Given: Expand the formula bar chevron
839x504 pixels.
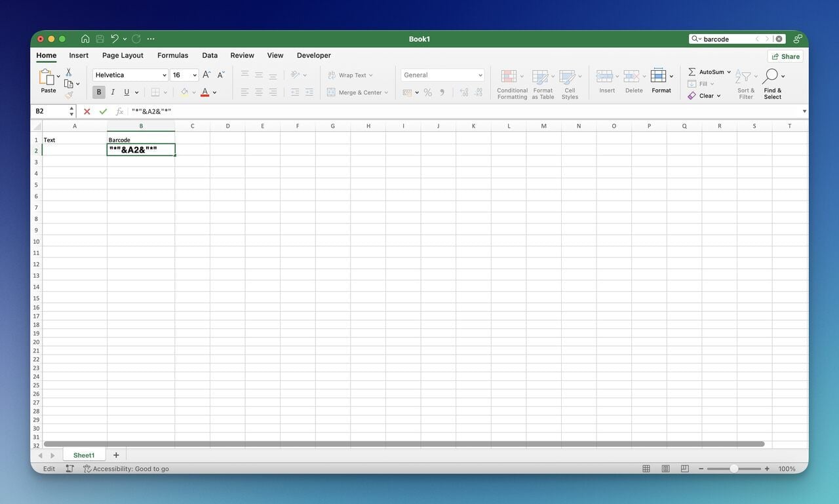Looking at the screenshot, I should [x=804, y=111].
